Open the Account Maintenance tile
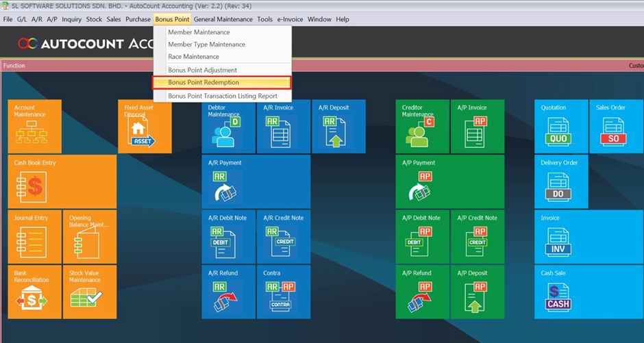Image resolution: width=644 pixels, height=343 pixels. coord(34,127)
